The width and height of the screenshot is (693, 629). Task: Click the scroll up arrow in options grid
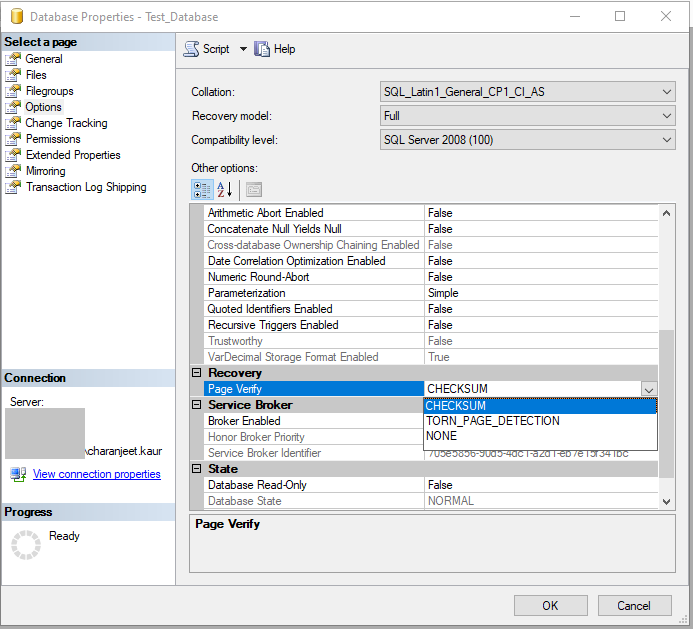[x=666, y=213]
